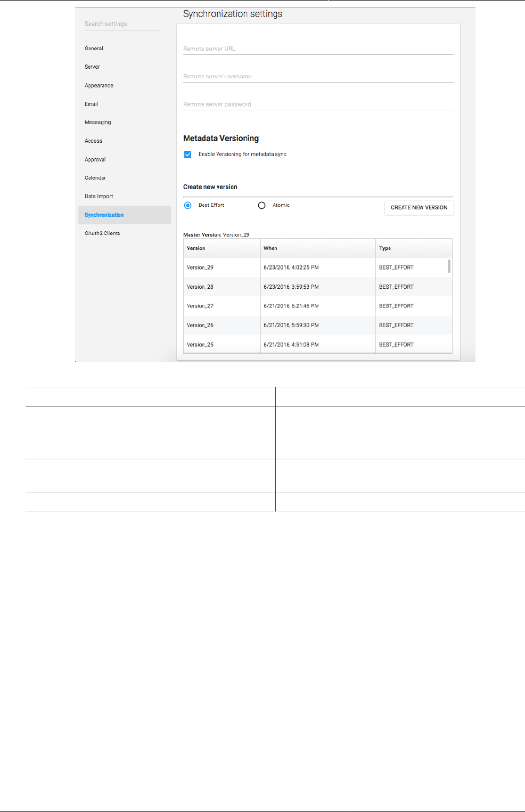This screenshot has width=525, height=812.
Task: Open Access settings
Action: pos(93,141)
